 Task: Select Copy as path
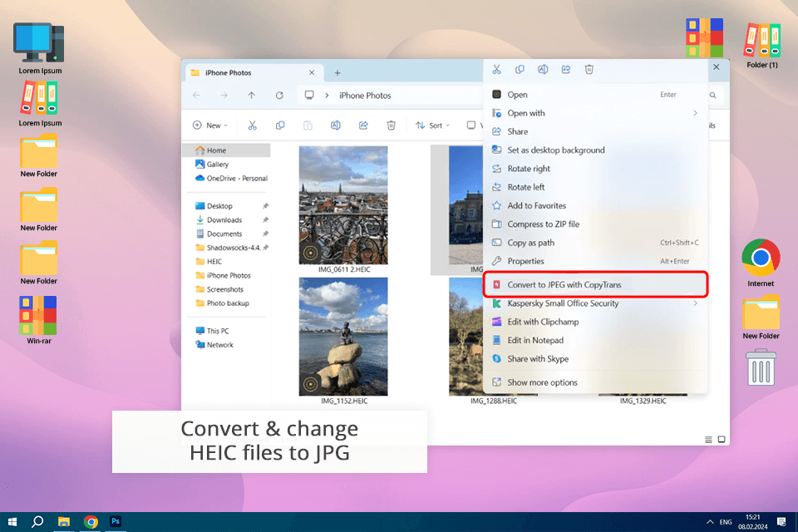pos(595,243)
